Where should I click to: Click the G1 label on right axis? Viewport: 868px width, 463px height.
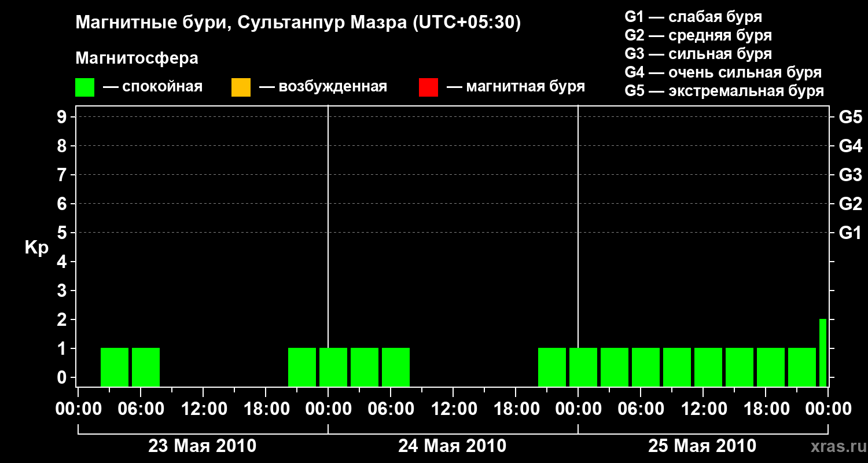[850, 233]
